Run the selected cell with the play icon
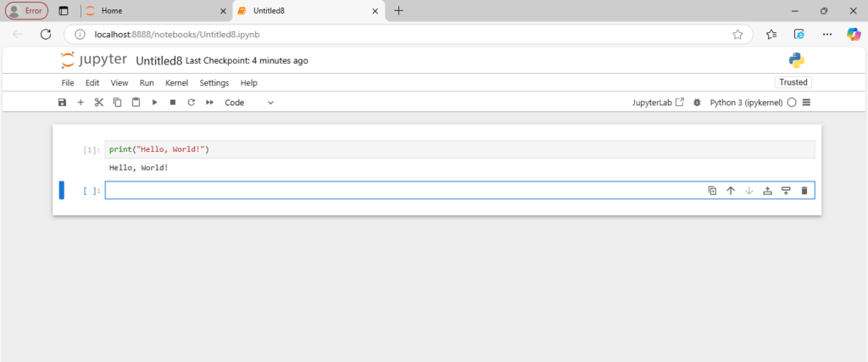The image size is (868, 362). coord(154,103)
